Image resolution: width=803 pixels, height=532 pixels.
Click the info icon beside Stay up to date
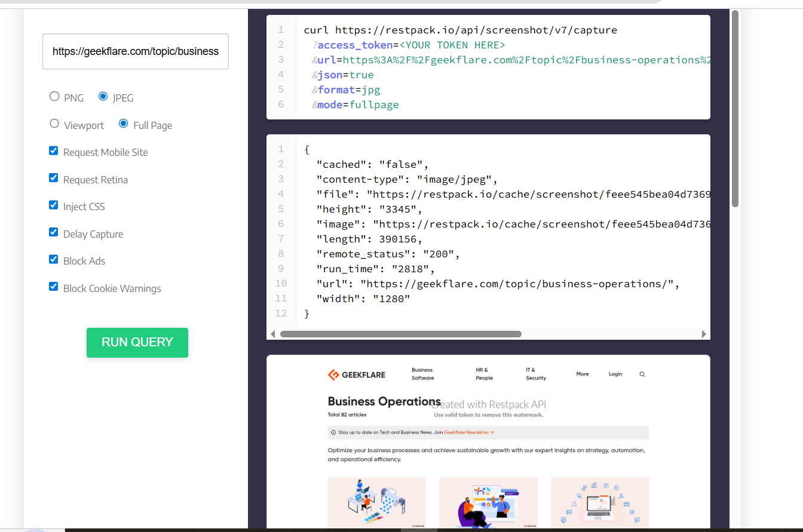tap(332, 432)
